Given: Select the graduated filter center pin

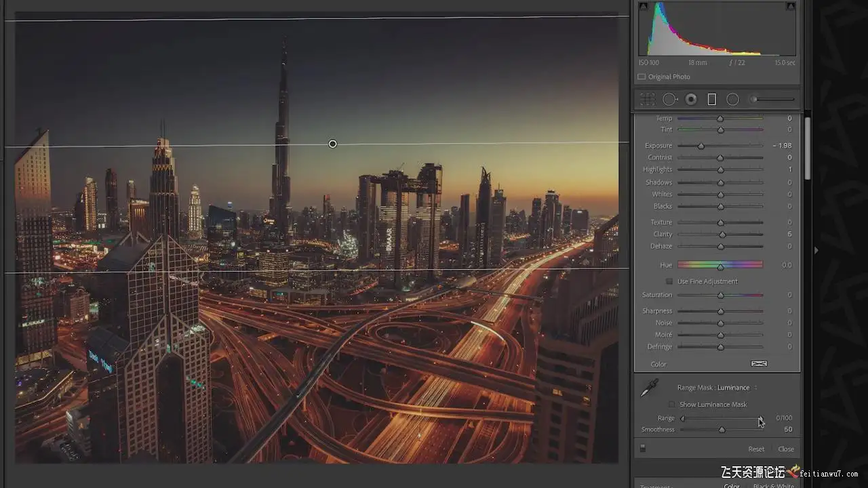Looking at the screenshot, I should [332, 144].
